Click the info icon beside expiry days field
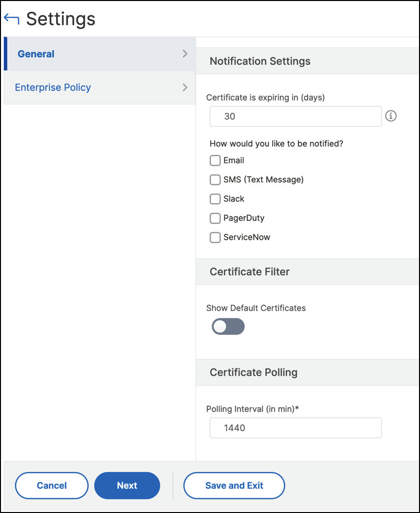 tap(390, 116)
